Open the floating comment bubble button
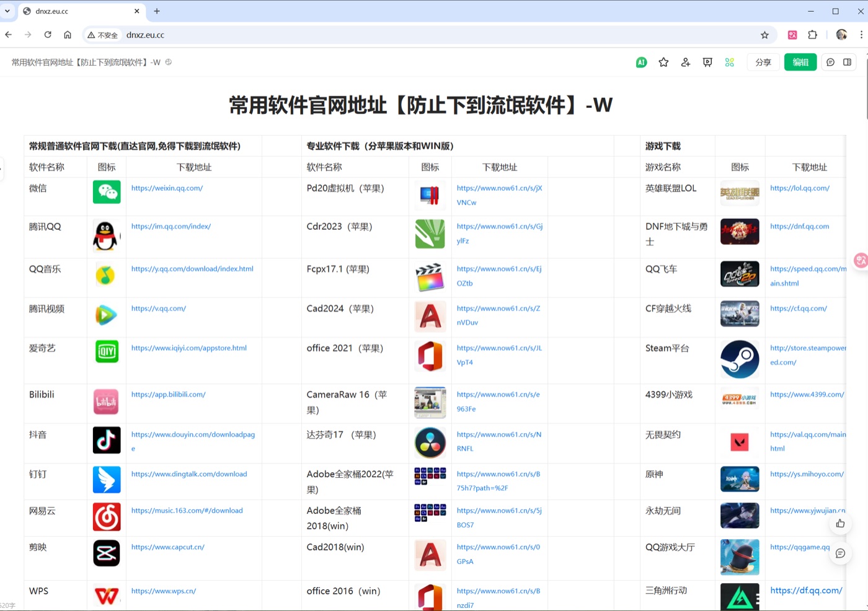This screenshot has width=868, height=611. click(x=840, y=553)
